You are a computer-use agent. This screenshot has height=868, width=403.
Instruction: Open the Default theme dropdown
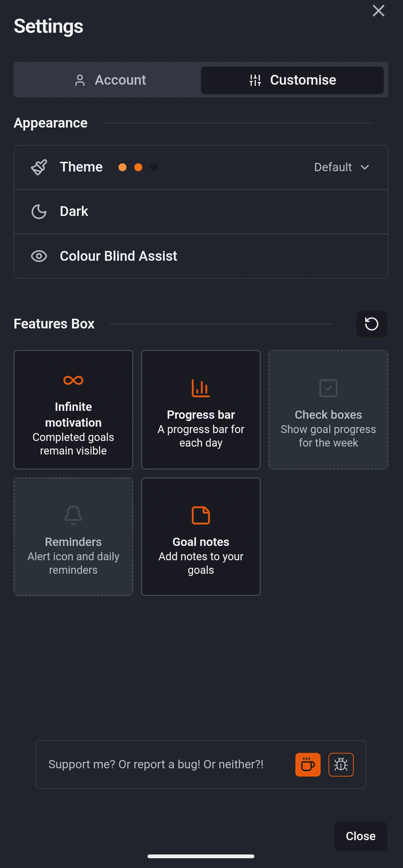coord(333,167)
